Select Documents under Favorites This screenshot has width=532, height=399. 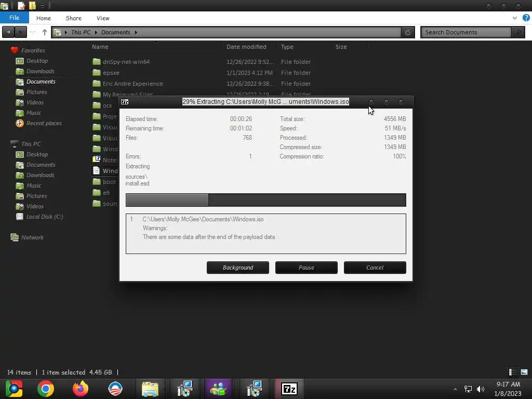click(41, 82)
